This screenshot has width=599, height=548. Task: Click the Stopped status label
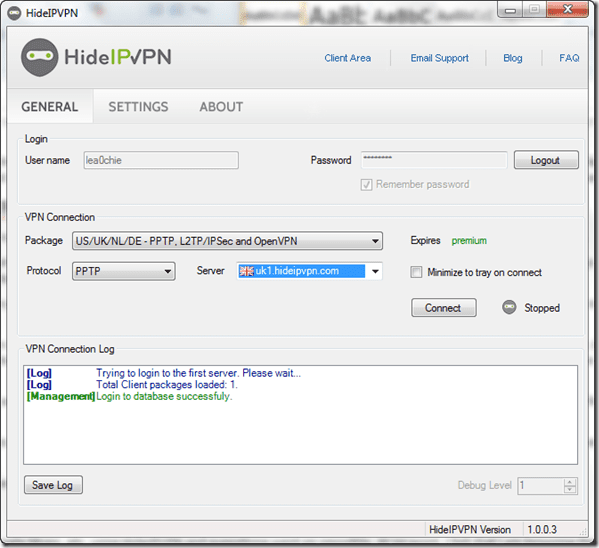(x=542, y=308)
